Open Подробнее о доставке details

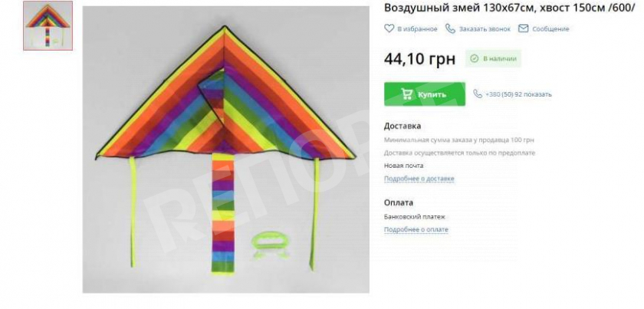[419, 179]
